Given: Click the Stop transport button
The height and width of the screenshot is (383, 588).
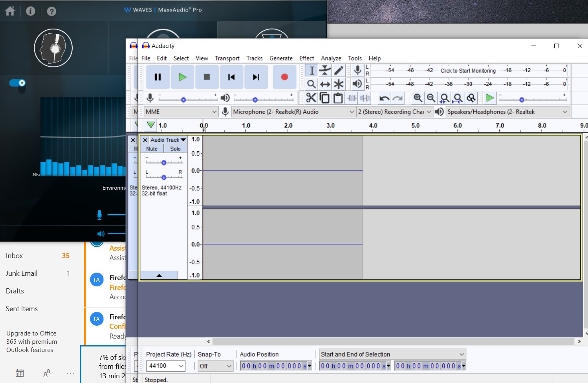Looking at the screenshot, I should tap(207, 77).
